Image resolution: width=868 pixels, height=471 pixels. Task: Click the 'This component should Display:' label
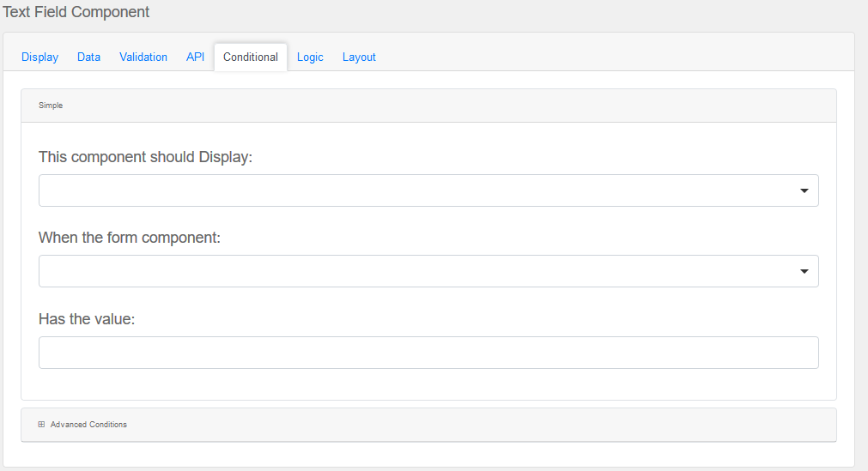[145, 158]
